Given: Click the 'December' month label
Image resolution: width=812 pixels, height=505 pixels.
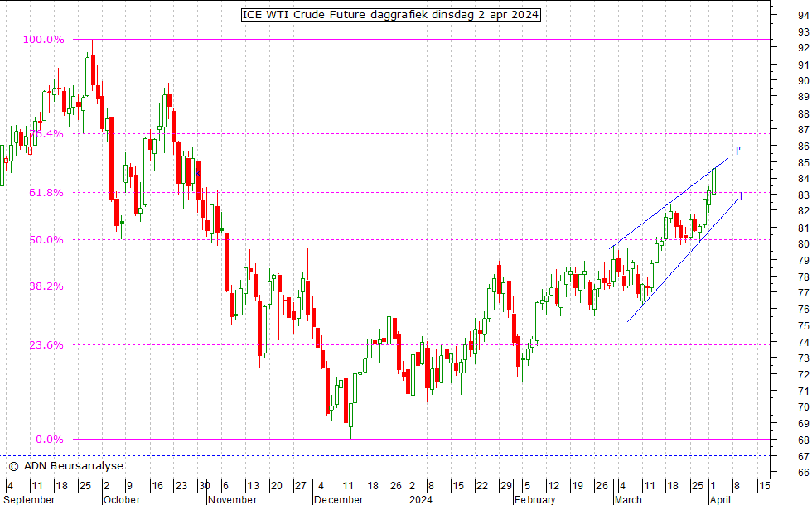Looking at the screenshot, I should [x=338, y=500].
